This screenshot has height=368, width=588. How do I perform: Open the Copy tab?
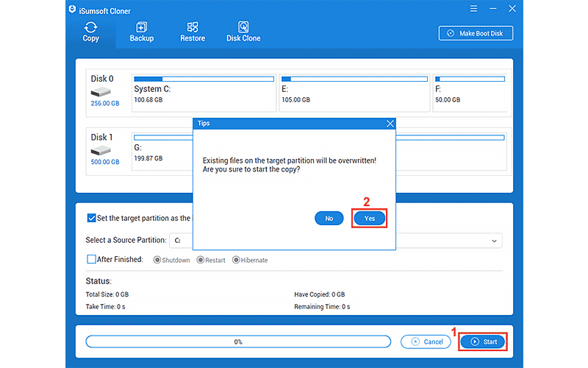pos(90,32)
